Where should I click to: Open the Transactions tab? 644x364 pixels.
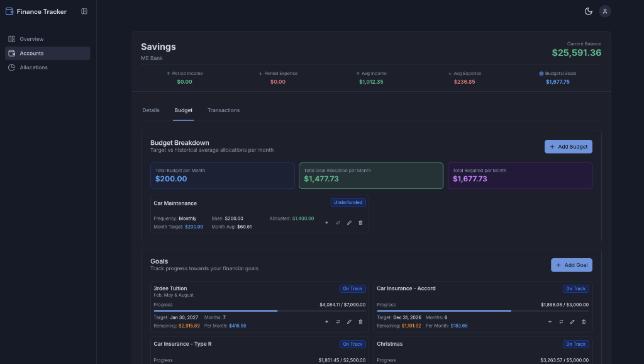(223, 110)
